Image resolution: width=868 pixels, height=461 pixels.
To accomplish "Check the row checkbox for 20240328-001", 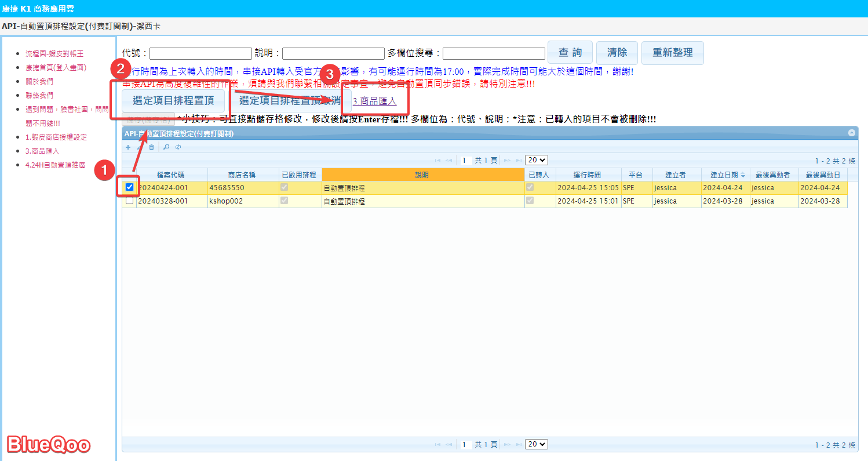I will point(129,201).
